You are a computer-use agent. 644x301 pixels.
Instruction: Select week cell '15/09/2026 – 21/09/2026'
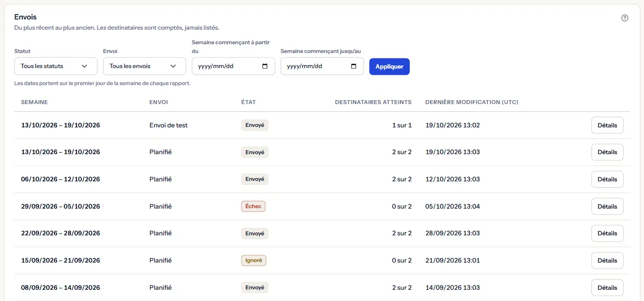click(61, 260)
